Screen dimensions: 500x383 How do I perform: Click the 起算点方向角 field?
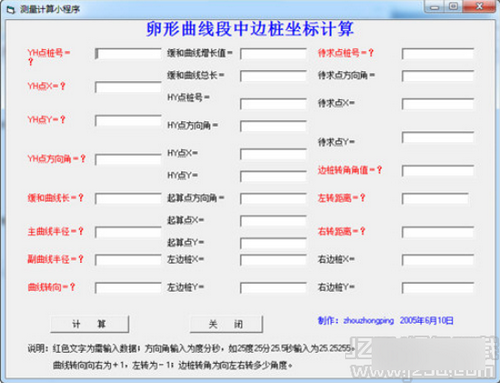(x=273, y=199)
